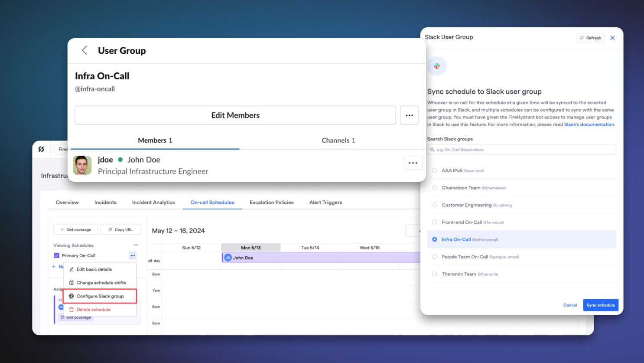Click the Refresh button in Slack User Group

590,38
